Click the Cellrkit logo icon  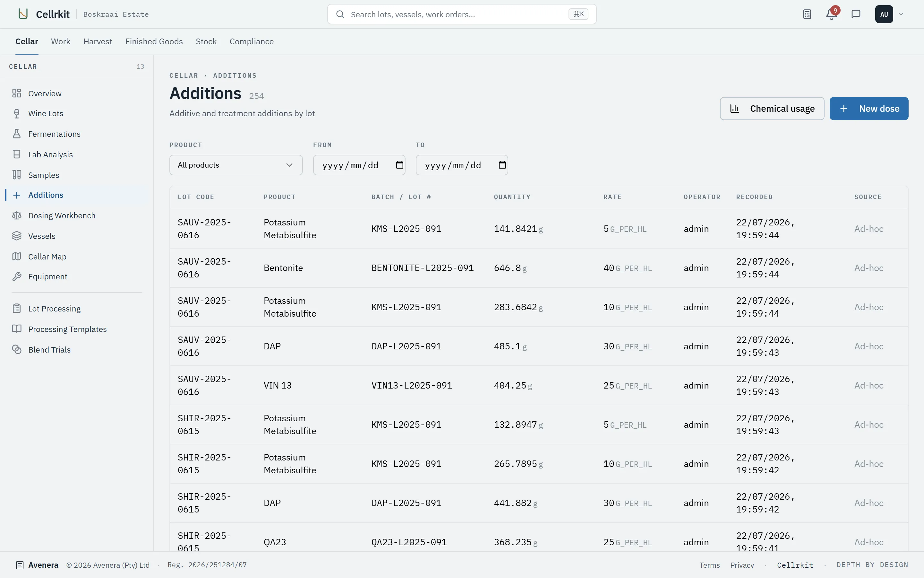click(x=23, y=14)
